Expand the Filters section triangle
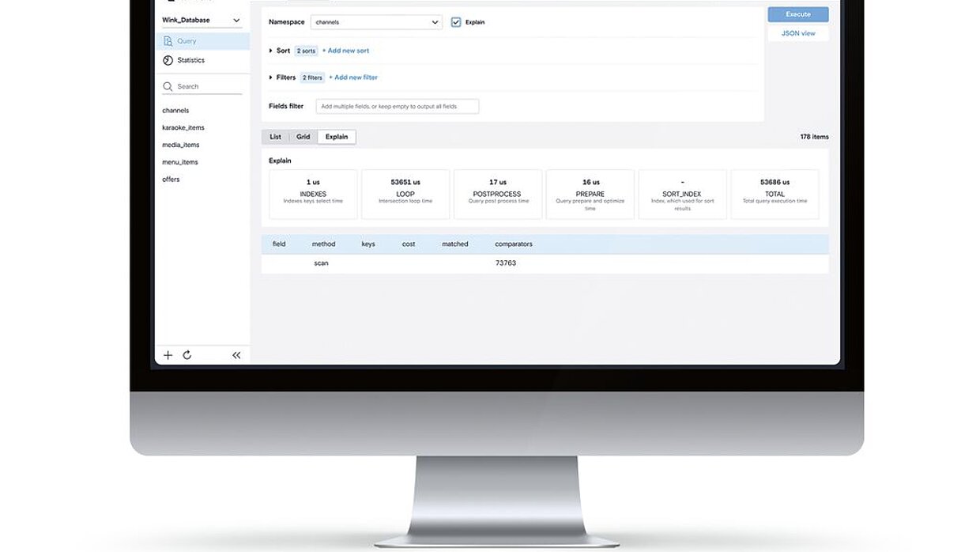 (271, 78)
